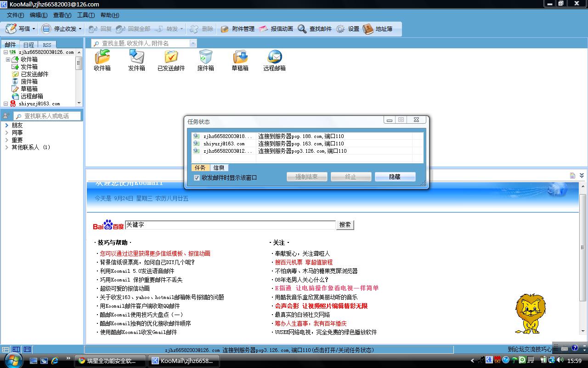
Task: Switch to the 日程 tab
Action: click(x=28, y=45)
